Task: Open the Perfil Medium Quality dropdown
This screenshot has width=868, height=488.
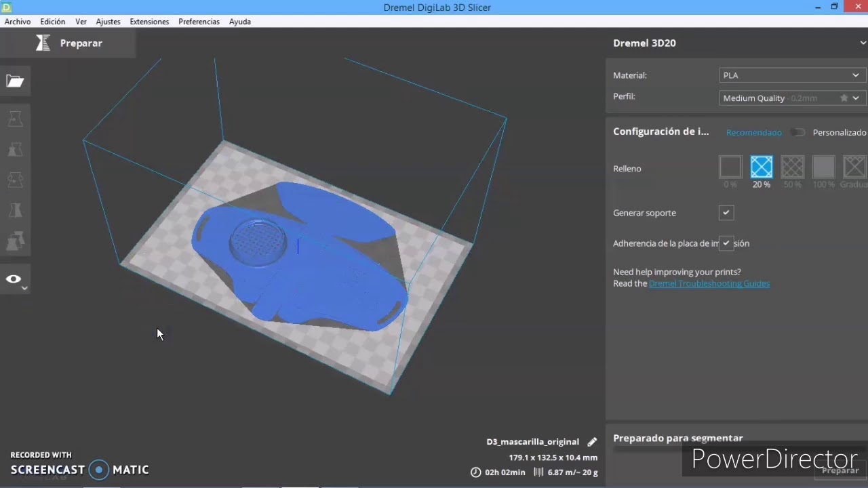Action: click(793, 98)
